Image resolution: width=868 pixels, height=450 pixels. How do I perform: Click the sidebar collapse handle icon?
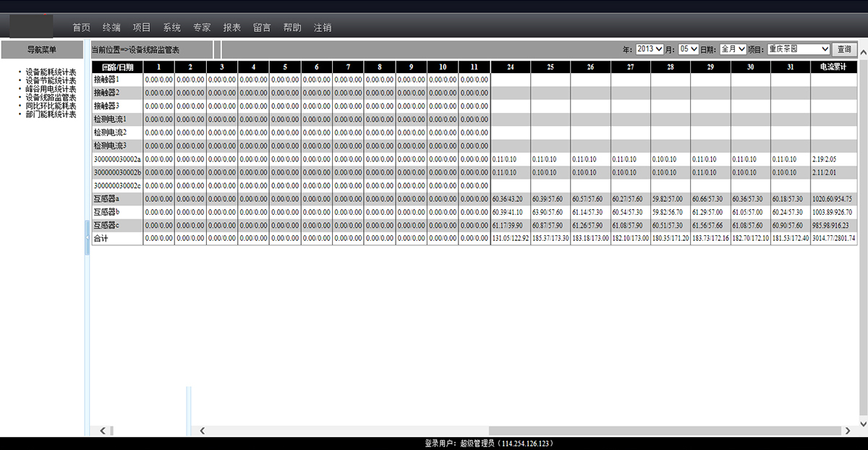click(87, 239)
